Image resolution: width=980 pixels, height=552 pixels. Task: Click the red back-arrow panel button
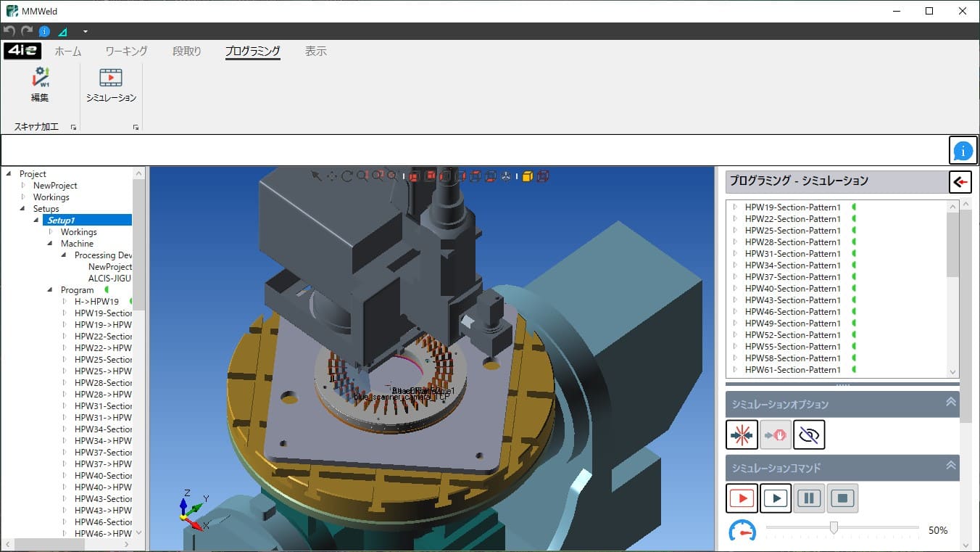960,182
